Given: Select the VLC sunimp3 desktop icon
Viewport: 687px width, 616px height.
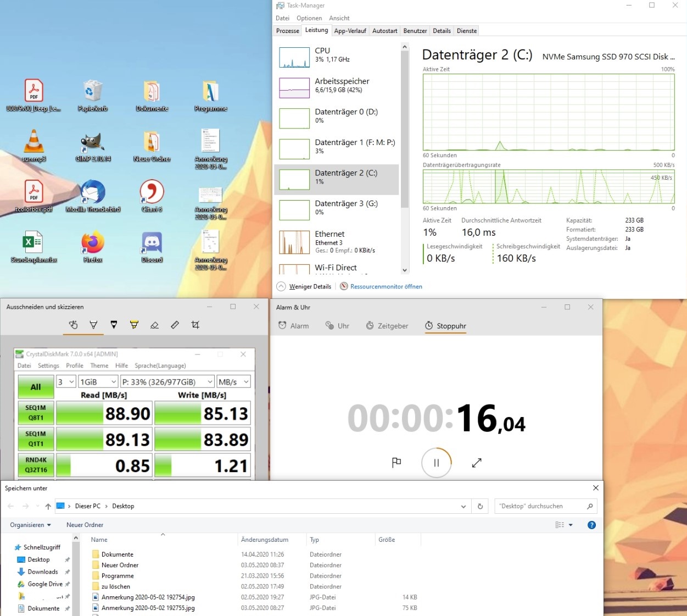Looking at the screenshot, I should [33, 146].
